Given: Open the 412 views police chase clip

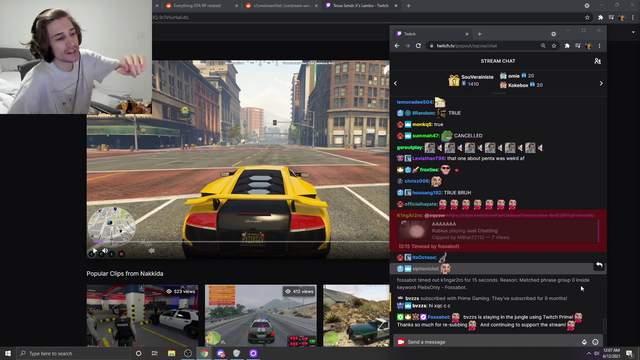Looking at the screenshot, I should point(261,316).
